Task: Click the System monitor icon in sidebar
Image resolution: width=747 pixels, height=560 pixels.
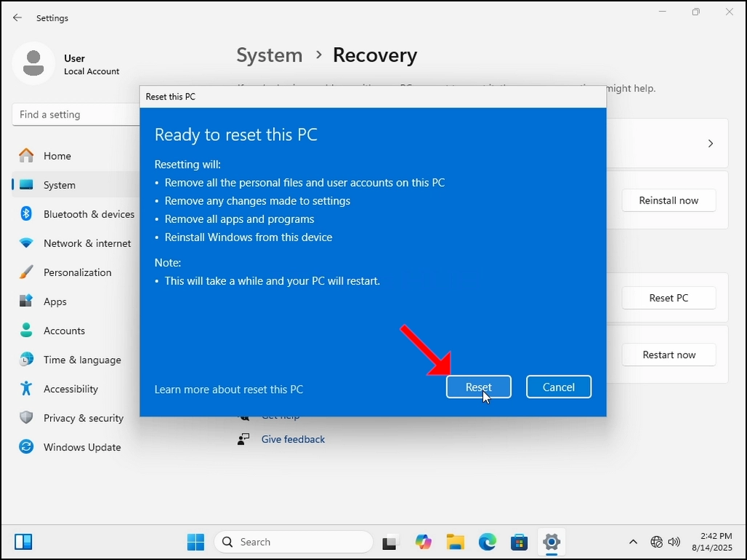Action: 26,184
